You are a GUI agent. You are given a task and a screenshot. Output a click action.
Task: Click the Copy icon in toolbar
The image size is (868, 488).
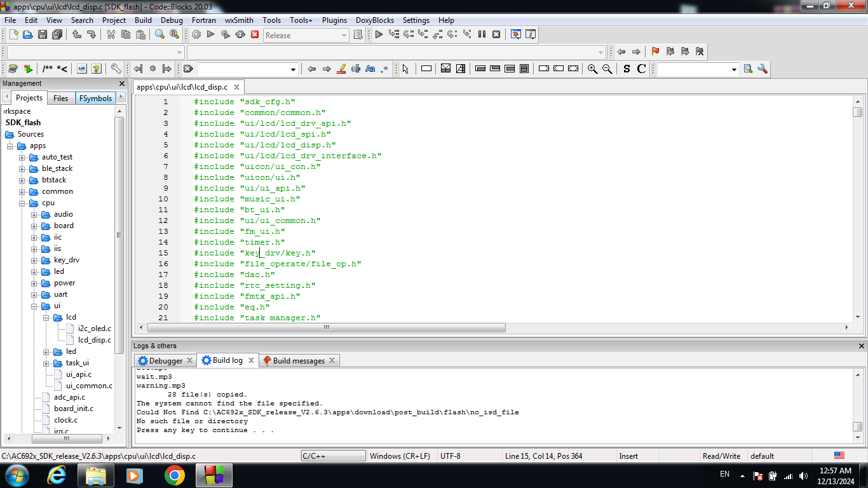126,35
